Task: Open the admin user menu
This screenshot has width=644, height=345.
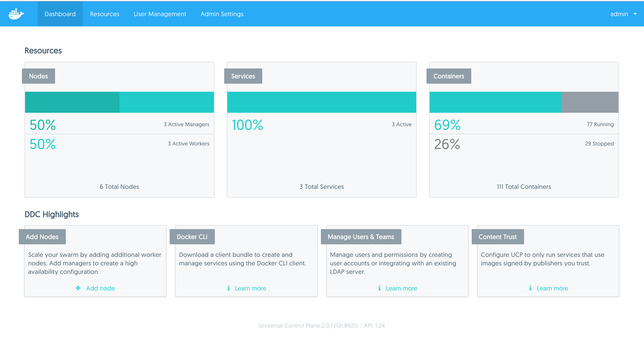Action: 619,14
